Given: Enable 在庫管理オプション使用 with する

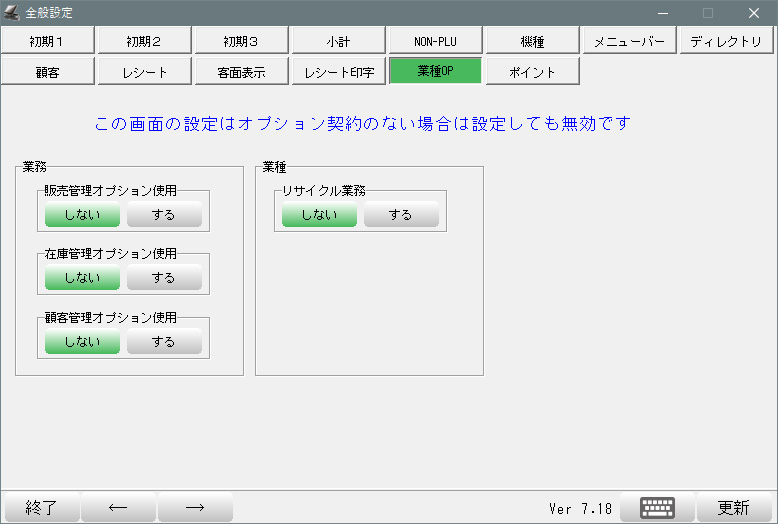Looking at the screenshot, I should point(164,278).
